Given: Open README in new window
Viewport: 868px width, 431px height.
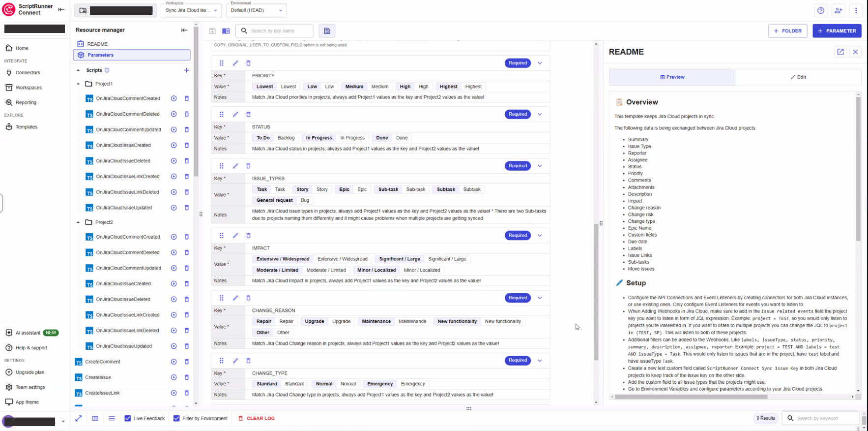Looking at the screenshot, I should pos(840,52).
